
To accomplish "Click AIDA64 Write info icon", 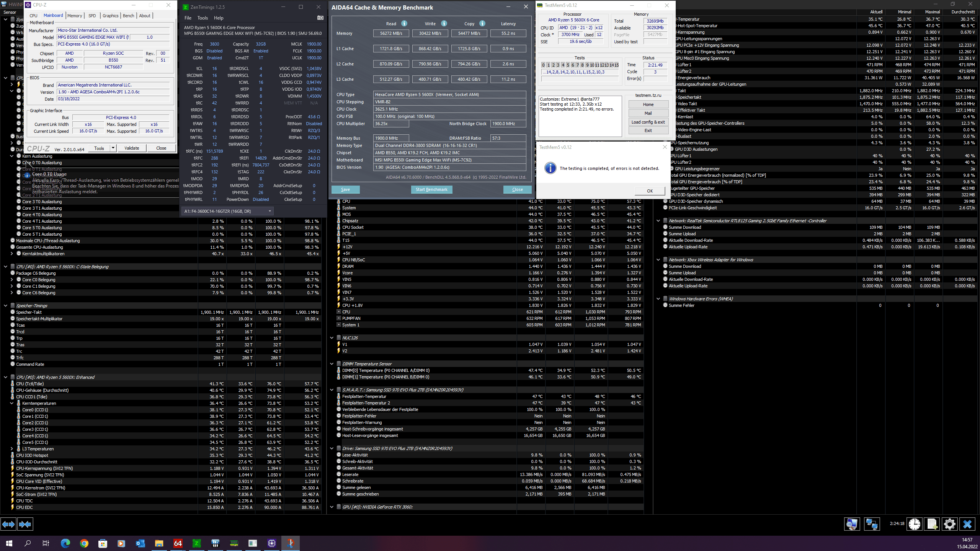I will click(444, 23).
